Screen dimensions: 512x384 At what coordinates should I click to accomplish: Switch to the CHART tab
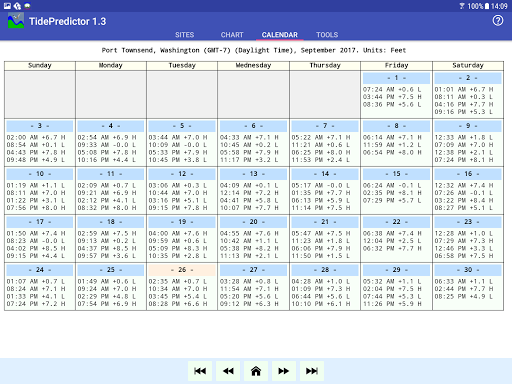(232, 35)
